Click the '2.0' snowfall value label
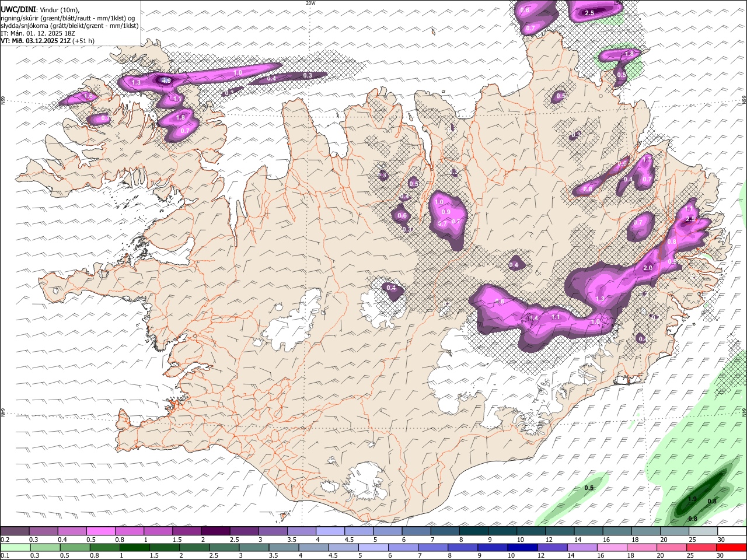 (648, 268)
